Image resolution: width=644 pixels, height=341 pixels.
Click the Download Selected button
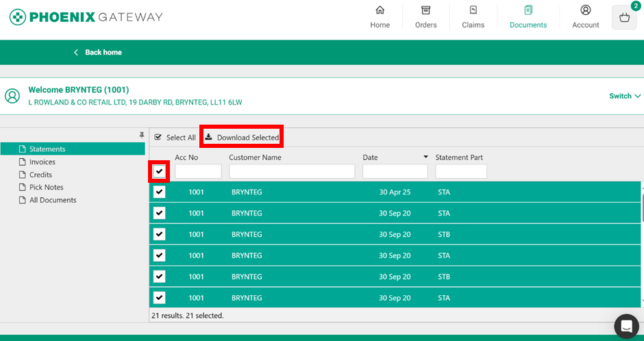coord(242,138)
